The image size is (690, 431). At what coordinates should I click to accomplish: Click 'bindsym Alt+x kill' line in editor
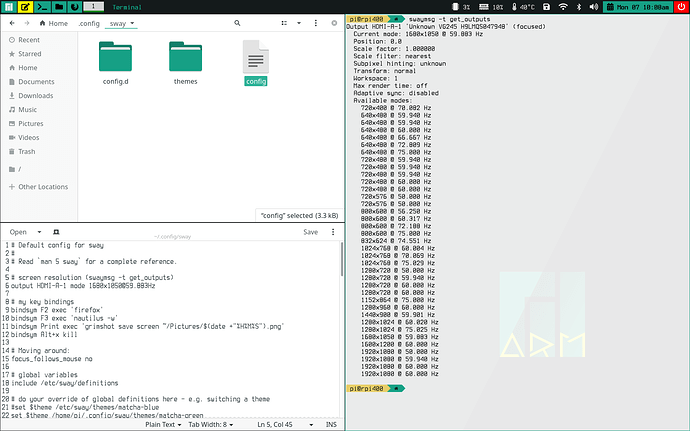(44, 335)
